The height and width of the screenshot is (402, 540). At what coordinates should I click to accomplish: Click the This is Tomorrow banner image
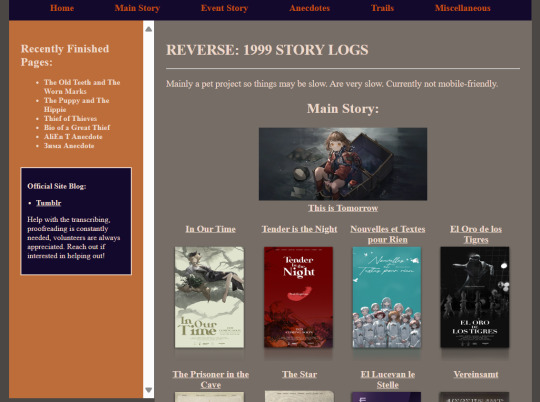343,164
